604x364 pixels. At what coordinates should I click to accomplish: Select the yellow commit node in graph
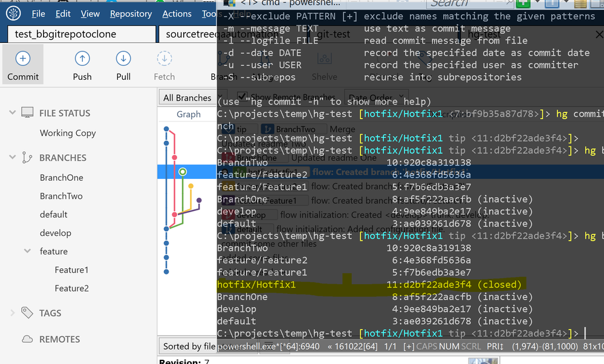tap(190, 186)
